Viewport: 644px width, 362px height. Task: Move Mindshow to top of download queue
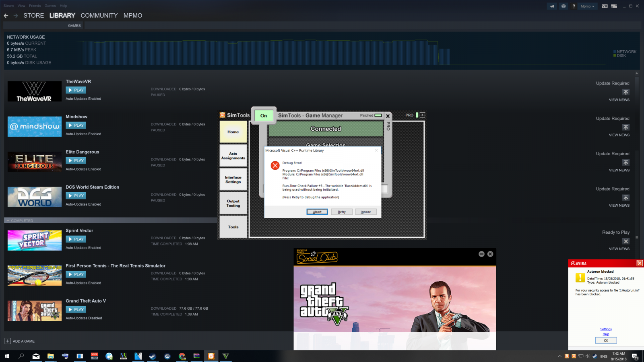pyautogui.click(x=625, y=128)
